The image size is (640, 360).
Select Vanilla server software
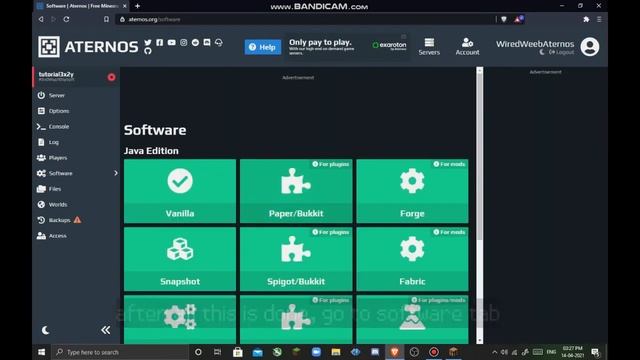tap(180, 191)
